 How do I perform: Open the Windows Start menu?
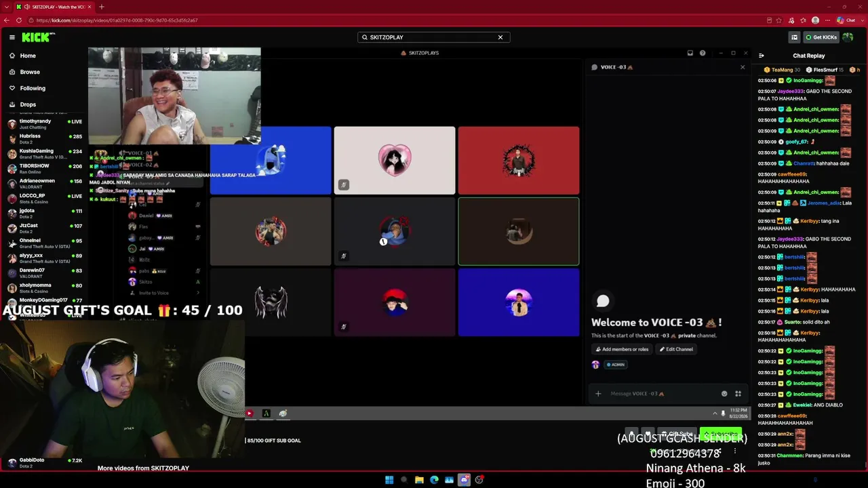389,480
